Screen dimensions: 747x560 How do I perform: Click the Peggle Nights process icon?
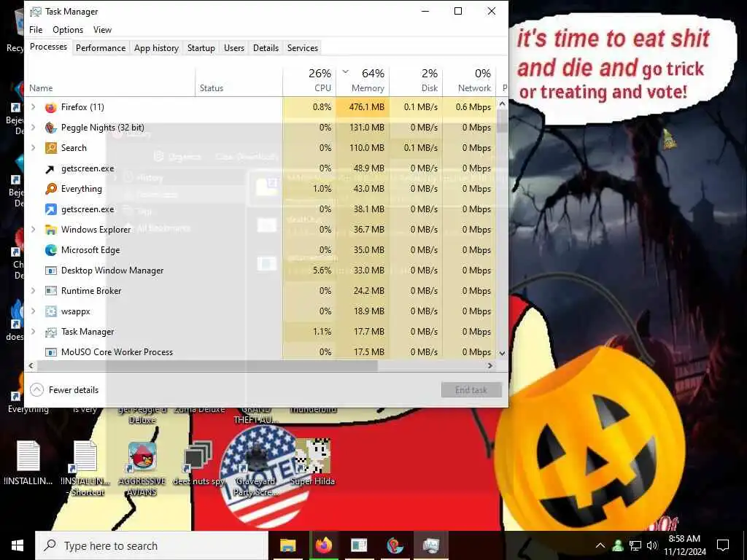click(50, 128)
